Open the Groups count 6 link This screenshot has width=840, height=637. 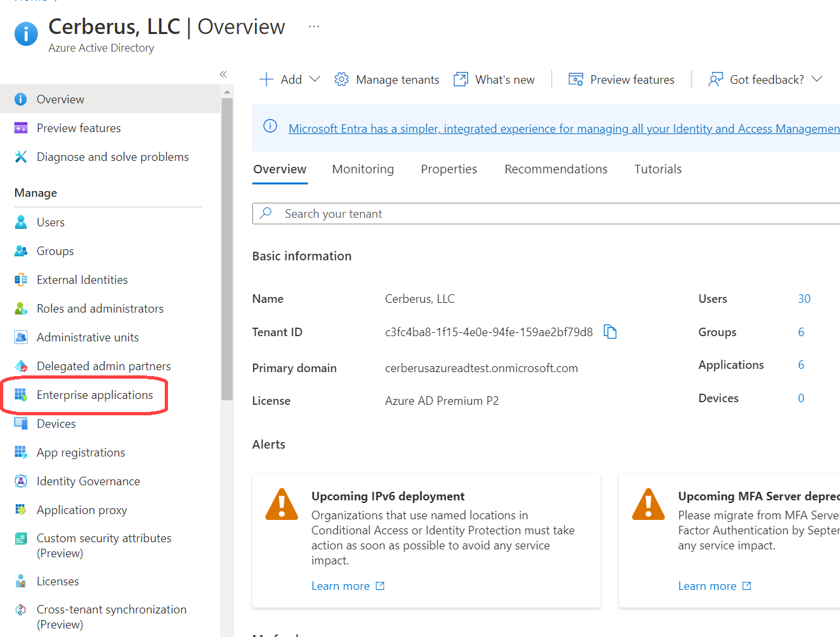tap(801, 332)
